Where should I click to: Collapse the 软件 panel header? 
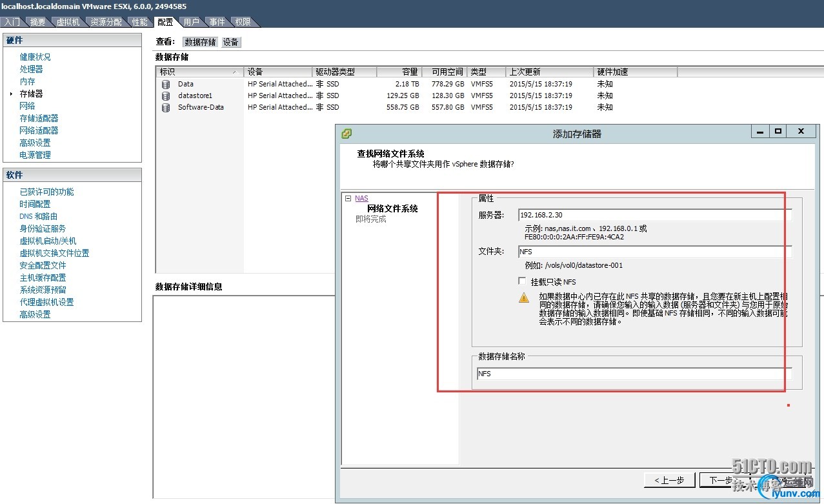[72, 176]
